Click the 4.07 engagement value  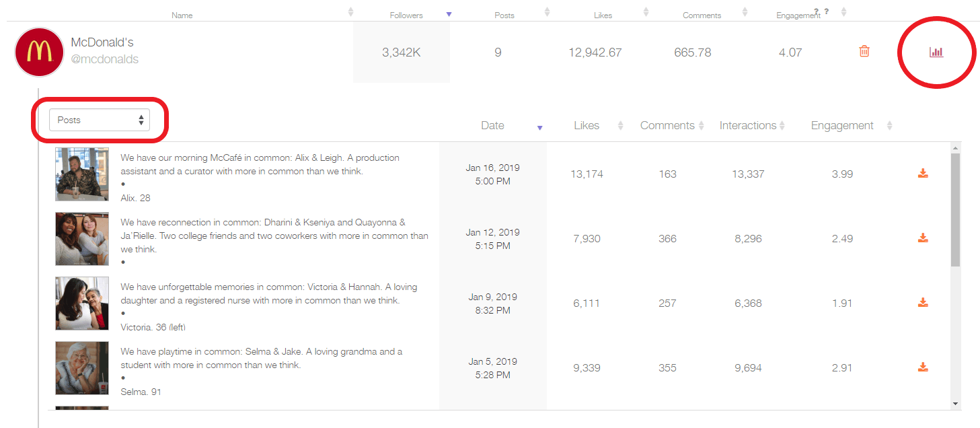point(790,52)
